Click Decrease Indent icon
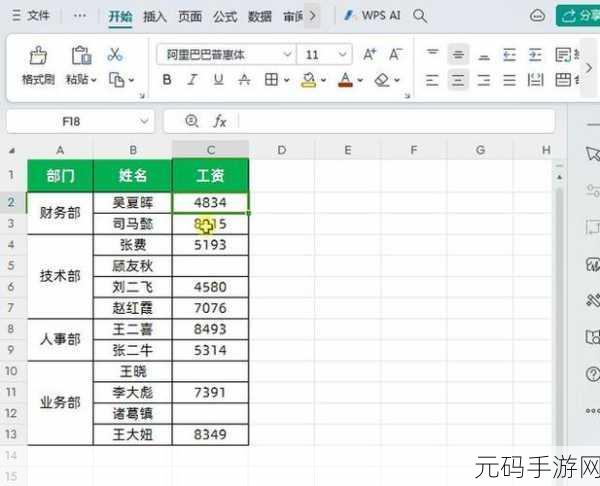Viewport: 600px width, 486px height. click(x=509, y=55)
